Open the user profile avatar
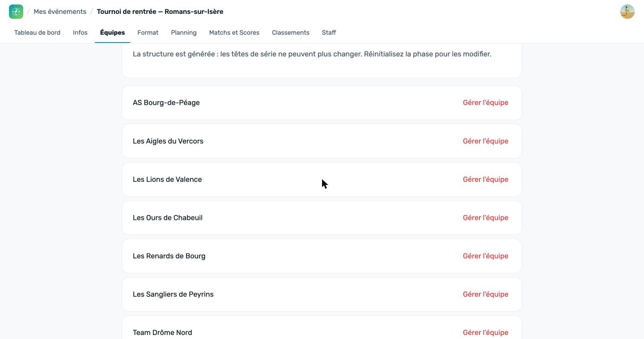 pyautogui.click(x=627, y=12)
